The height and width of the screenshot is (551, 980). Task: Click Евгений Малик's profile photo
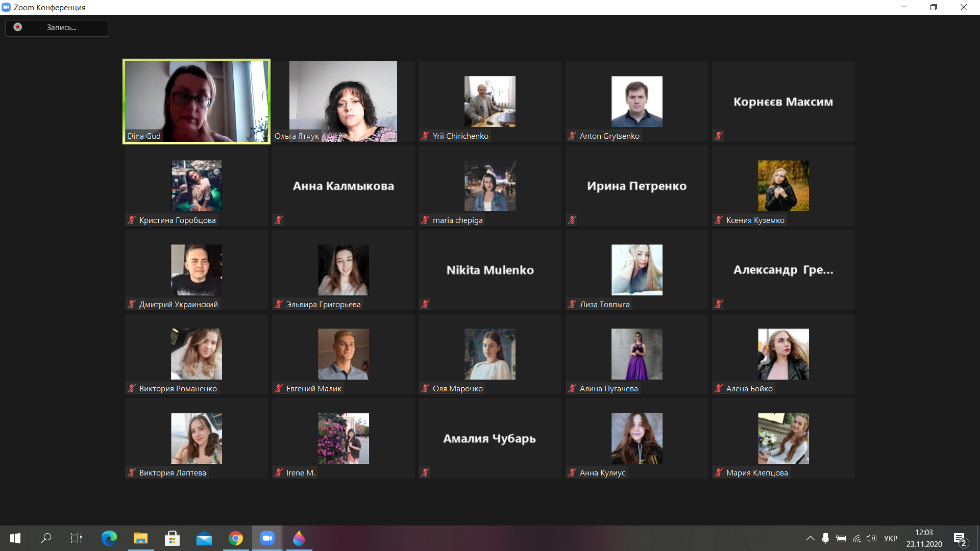pos(344,354)
